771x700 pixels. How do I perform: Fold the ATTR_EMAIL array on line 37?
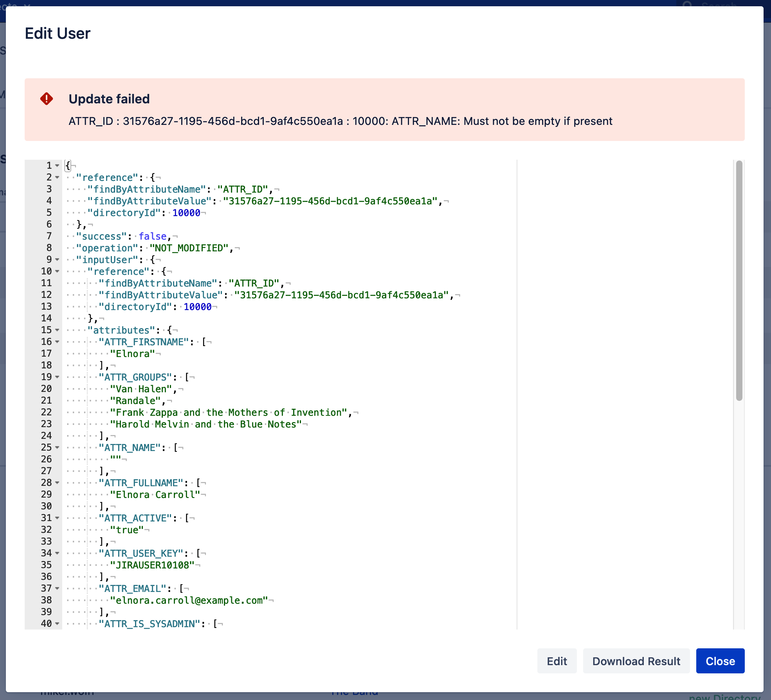pyautogui.click(x=57, y=588)
